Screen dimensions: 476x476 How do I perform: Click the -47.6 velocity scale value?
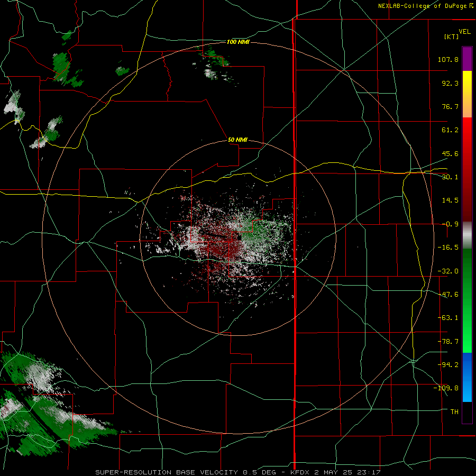[x=448, y=295]
